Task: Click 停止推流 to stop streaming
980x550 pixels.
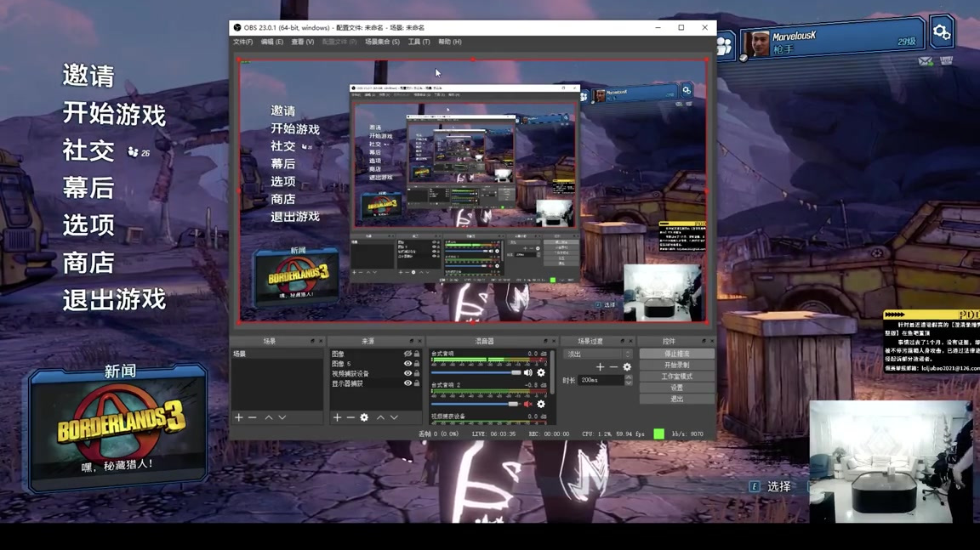Action: tap(676, 354)
